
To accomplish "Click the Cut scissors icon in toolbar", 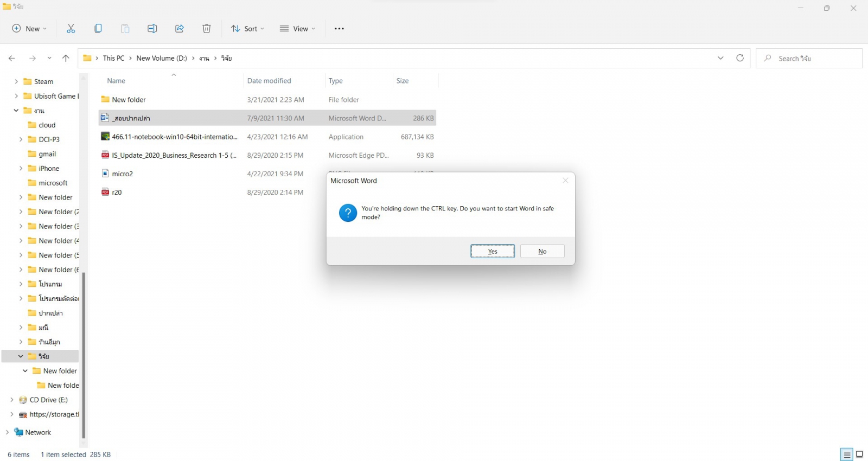I will [71, 29].
